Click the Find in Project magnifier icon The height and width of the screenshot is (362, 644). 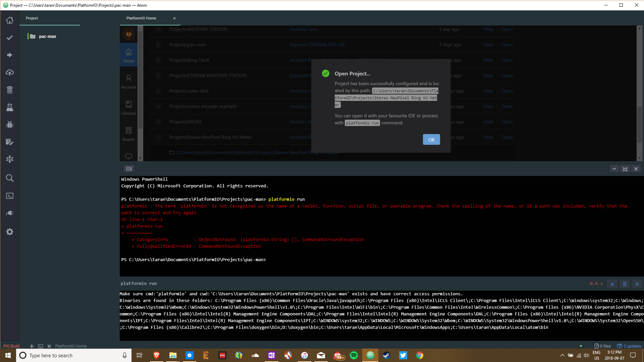[10, 178]
